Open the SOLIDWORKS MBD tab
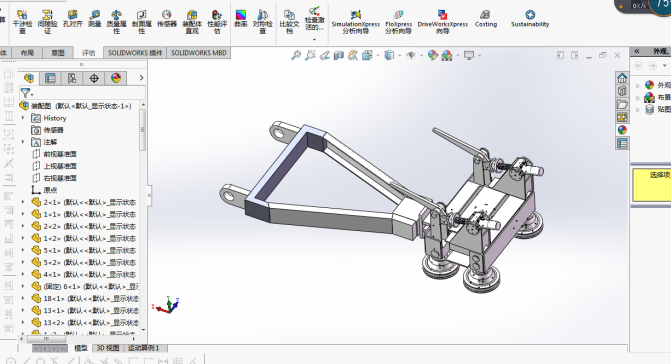Viewport: 671px width, 364px height. (199, 53)
